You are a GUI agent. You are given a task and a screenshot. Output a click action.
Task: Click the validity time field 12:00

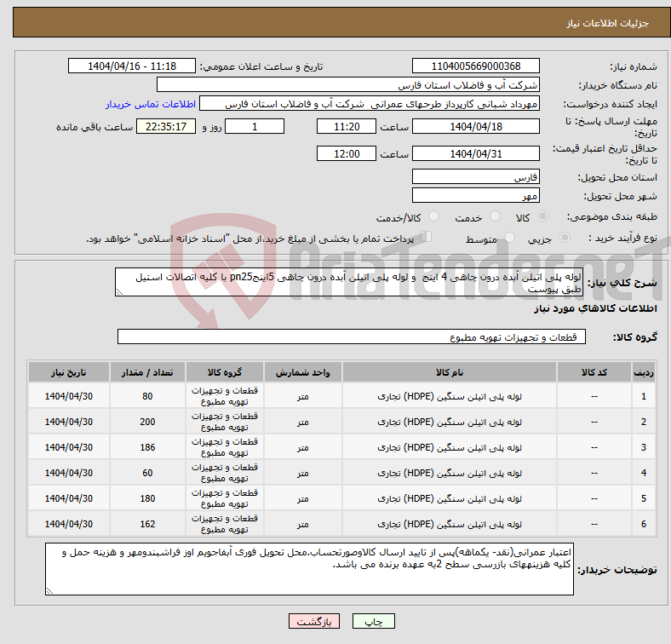(x=347, y=153)
